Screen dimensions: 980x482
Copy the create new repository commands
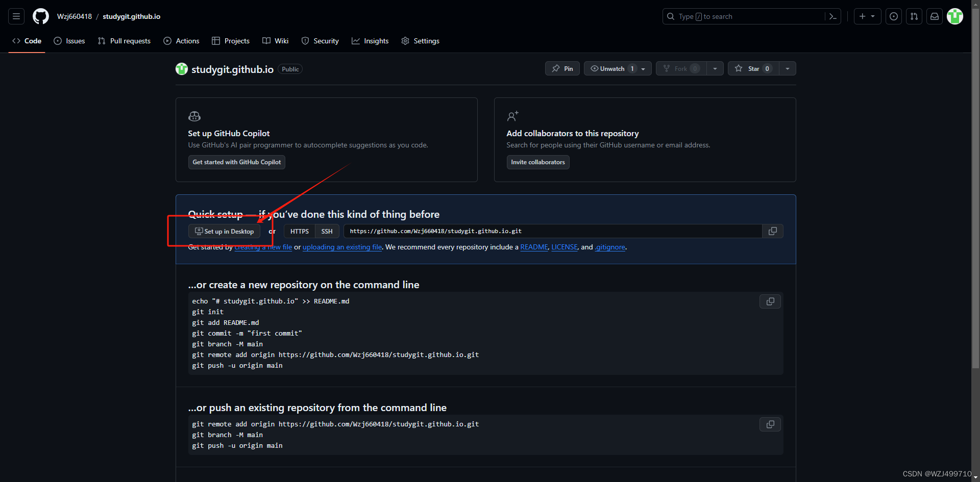pyautogui.click(x=770, y=301)
